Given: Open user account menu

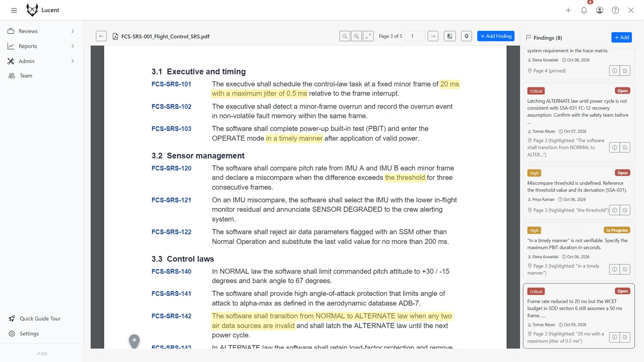Looking at the screenshot, I should click(600, 10).
